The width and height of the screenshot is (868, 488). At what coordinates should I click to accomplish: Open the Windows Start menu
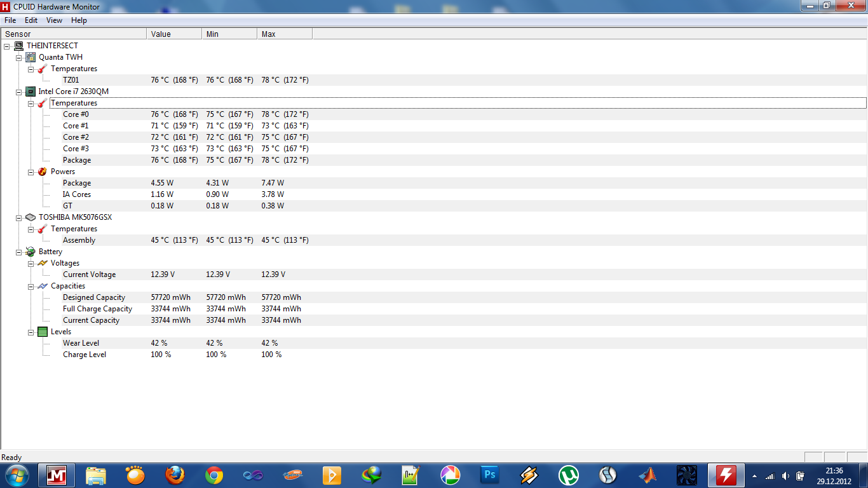click(17, 475)
